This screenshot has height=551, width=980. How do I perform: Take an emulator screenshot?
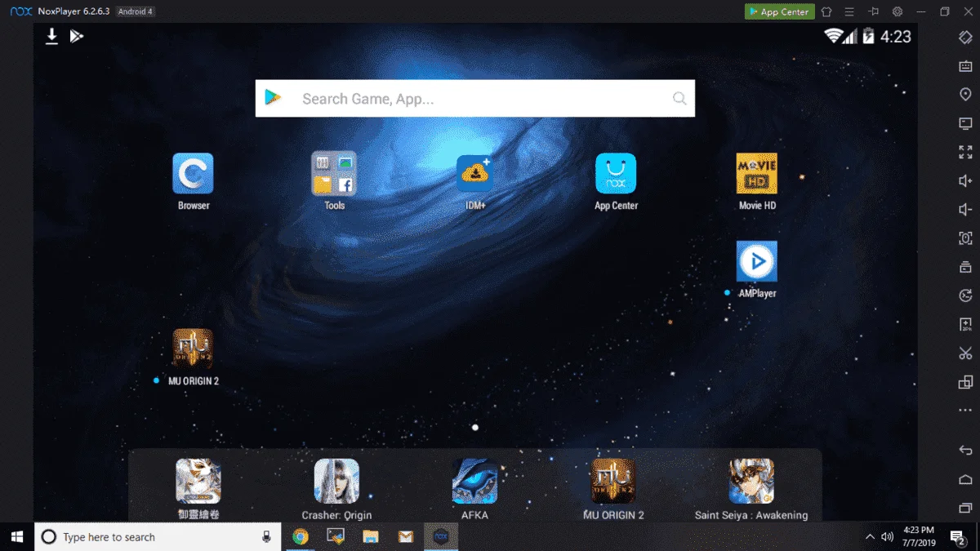(x=965, y=238)
